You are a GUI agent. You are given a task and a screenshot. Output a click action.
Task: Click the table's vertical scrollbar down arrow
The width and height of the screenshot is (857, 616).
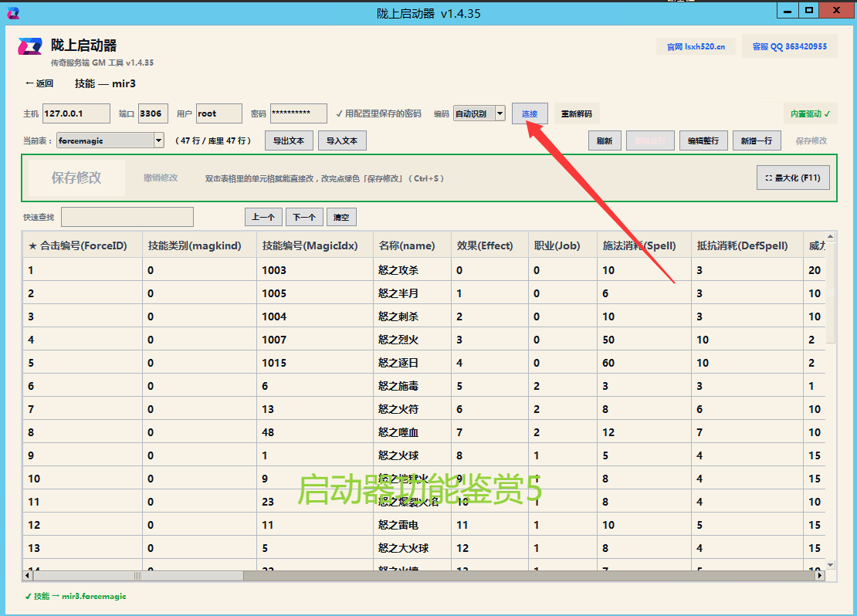[x=830, y=565]
